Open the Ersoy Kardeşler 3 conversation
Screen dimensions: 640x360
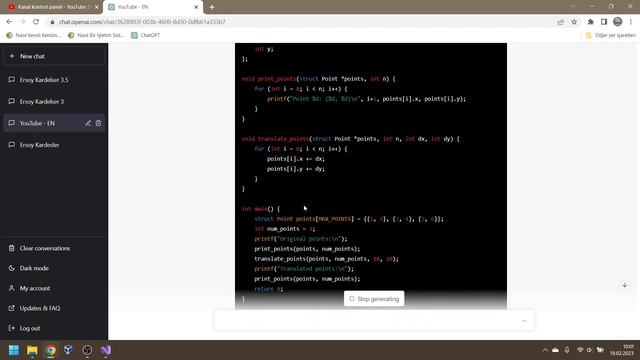point(53,101)
